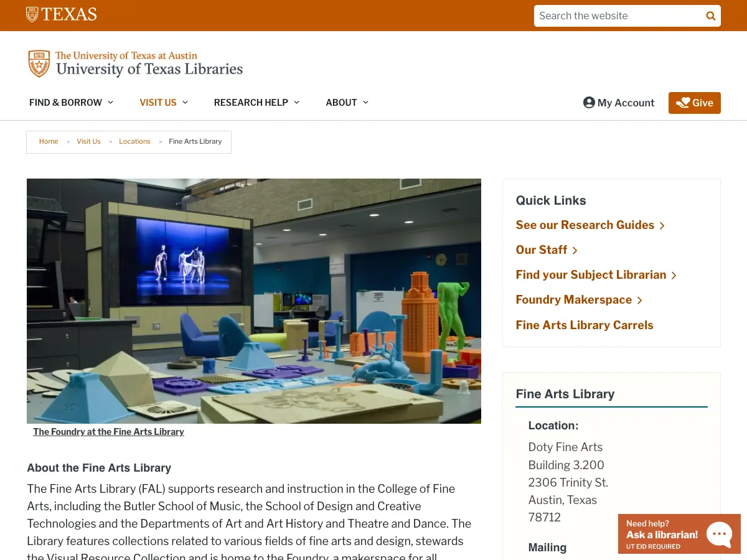This screenshot has width=747, height=560.
Task: Expand the About menu chevron
Action: pyautogui.click(x=365, y=103)
